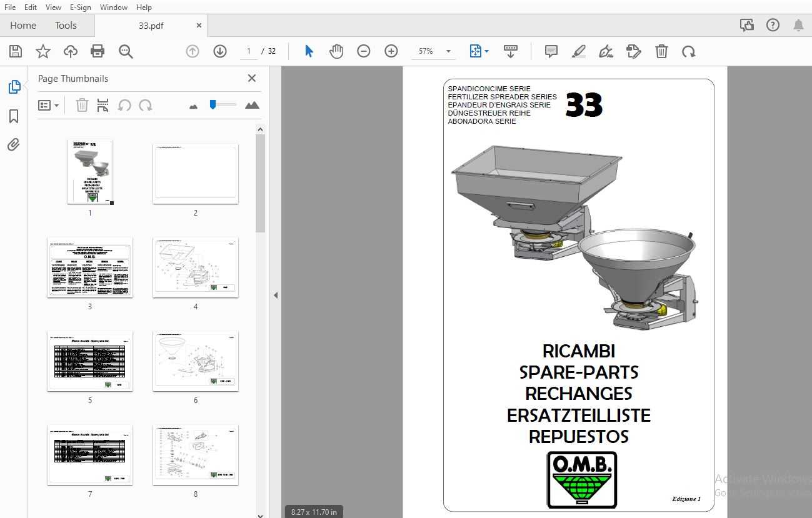The width and height of the screenshot is (812, 518).
Task: Go to next page arrow
Action: click(220, 51)
